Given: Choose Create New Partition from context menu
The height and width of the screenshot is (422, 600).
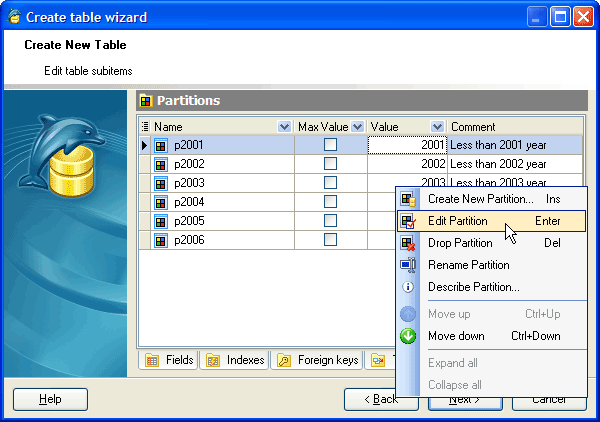Looking at the screenshot, I should 491,199.
